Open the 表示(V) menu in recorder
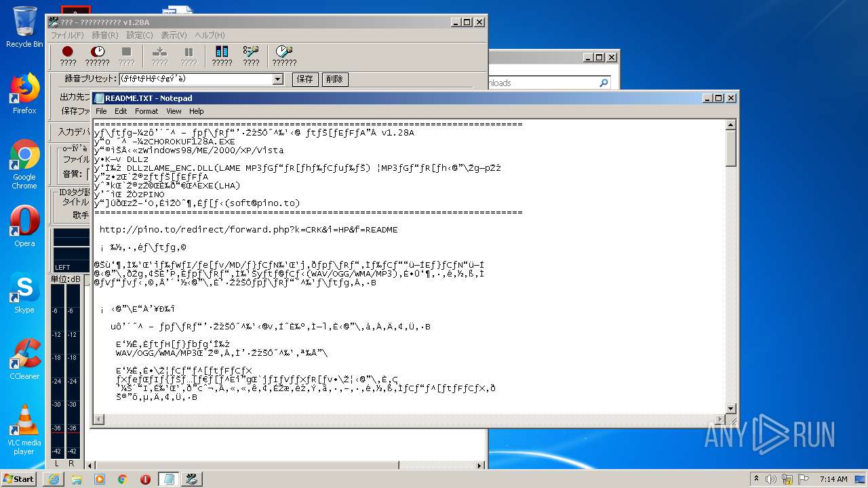868x488 pixels. tap(174, 35)
